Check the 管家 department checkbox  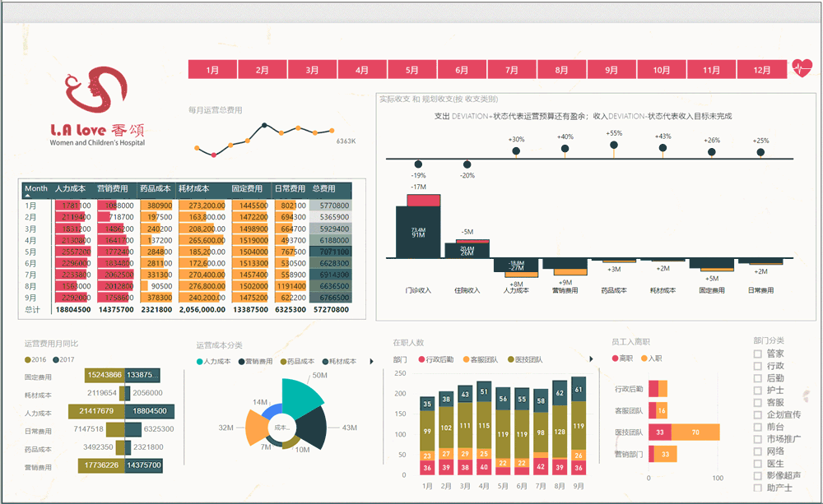click(x=757, y=354)
